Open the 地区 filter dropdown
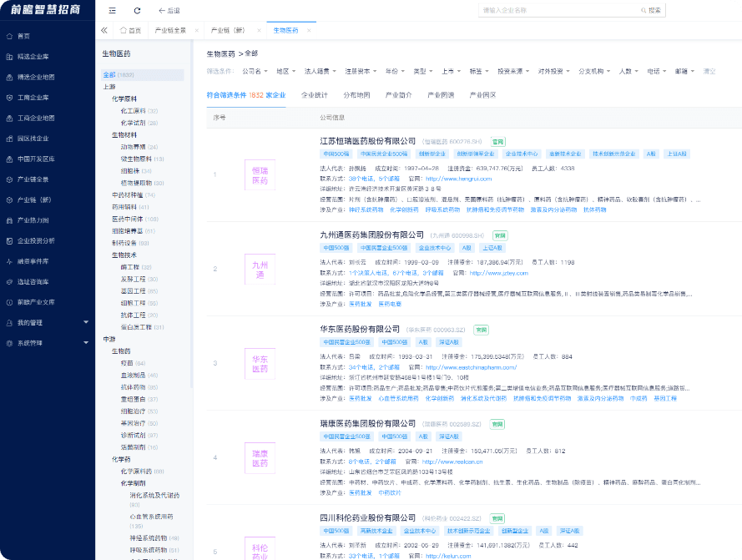This screenshot has width=742, height=560. pyautogui.click(x=285, y=72)
